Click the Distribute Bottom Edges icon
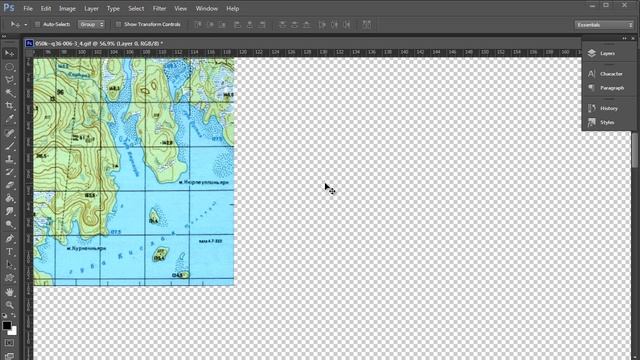 tap(307, 24)
